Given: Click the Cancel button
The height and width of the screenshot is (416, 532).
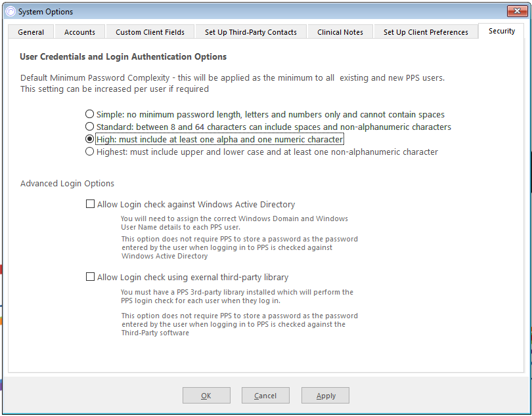Looking at the screenshot, I should point(265,395).
